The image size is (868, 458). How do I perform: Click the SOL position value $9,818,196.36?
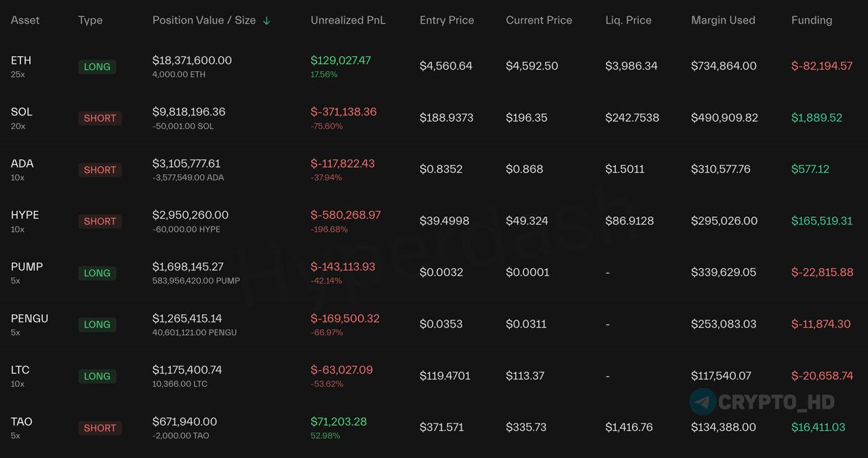click(x=189, y=112)
